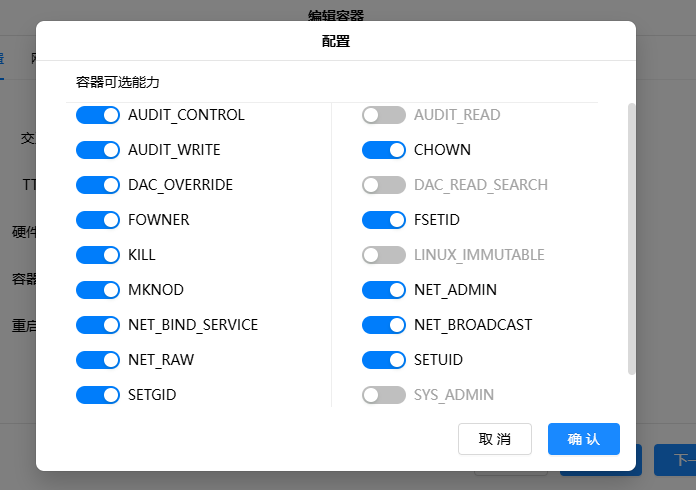Toggle DAC_OVERRIDE capability off
Image resolution: width=696 pixels, height=490 pixels.
98,185
